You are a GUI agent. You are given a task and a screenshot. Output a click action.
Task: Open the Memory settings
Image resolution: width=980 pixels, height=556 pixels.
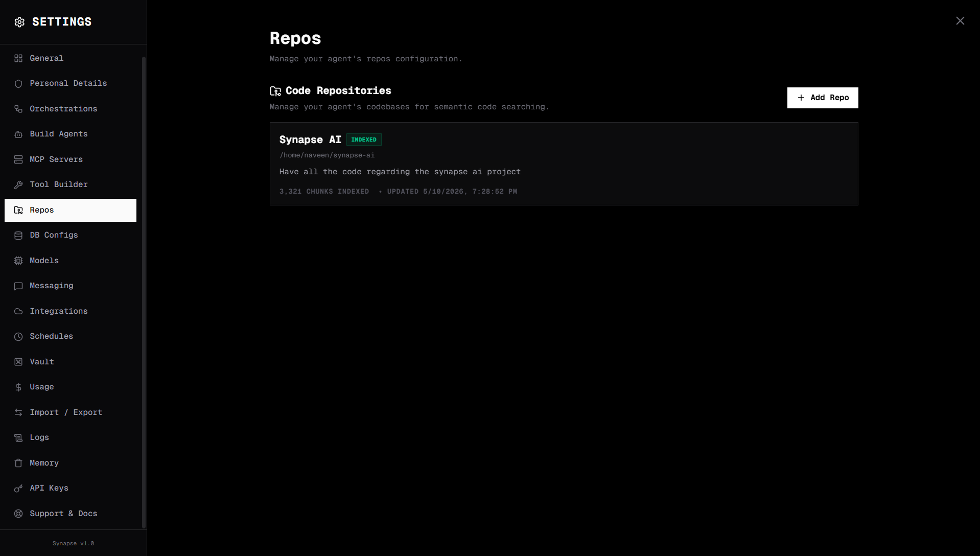point(71,463)
